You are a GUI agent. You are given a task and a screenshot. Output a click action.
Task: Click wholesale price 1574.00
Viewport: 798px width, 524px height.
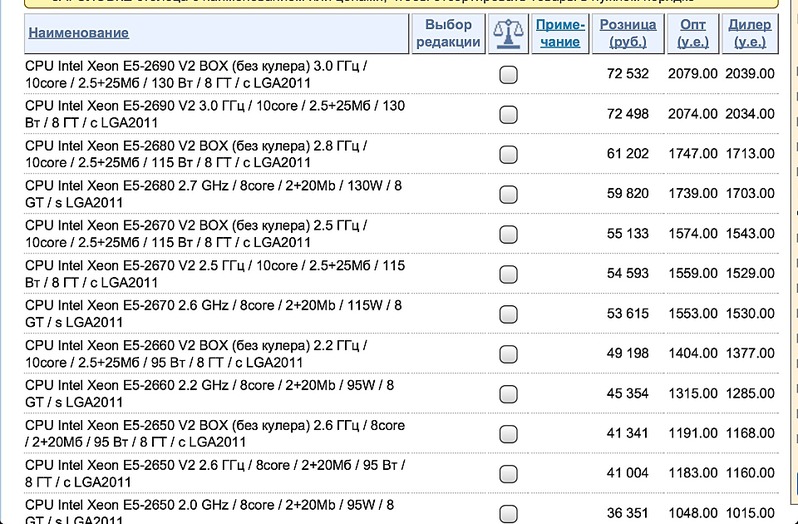pyautogui.click(x=693, y=234)
